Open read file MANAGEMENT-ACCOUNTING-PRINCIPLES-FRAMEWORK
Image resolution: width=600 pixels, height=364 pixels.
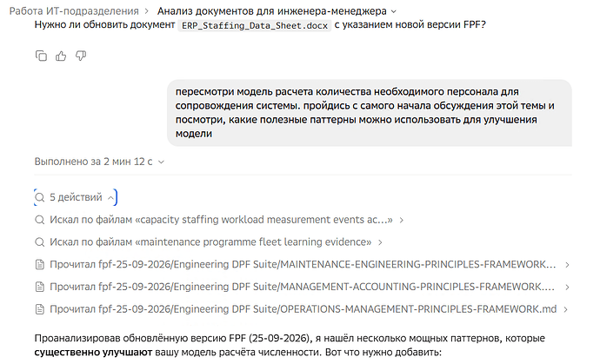coord(302,287)
